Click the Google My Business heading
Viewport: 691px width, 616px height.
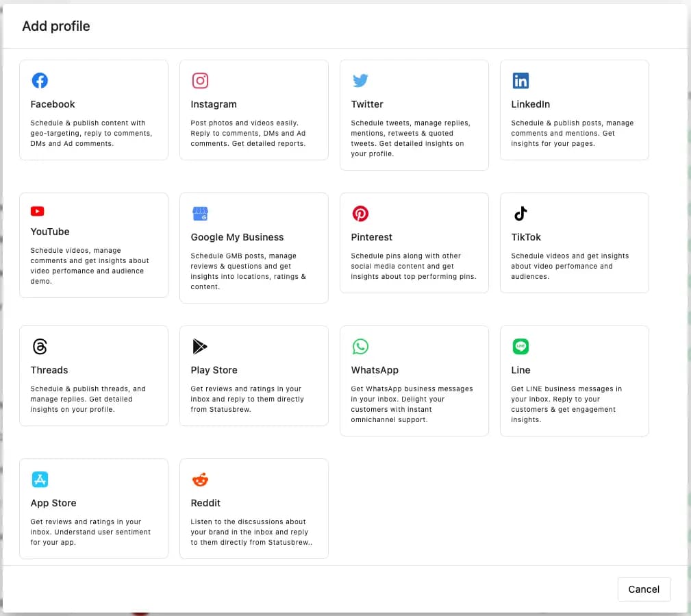(237, 237)
